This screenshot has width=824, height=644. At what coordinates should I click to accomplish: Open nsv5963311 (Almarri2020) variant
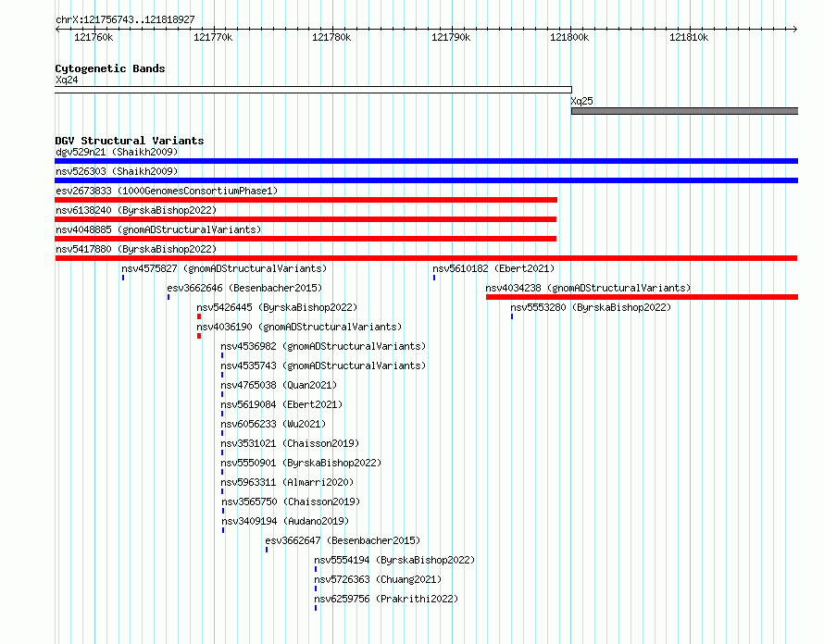pos(287,482)
